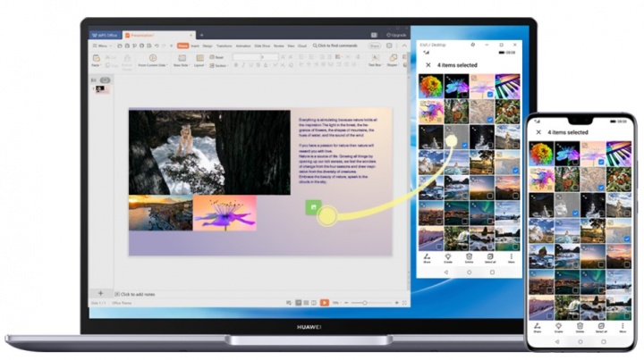Click the Share button in WPS
The image size is (644, 360).
point(374,46)
